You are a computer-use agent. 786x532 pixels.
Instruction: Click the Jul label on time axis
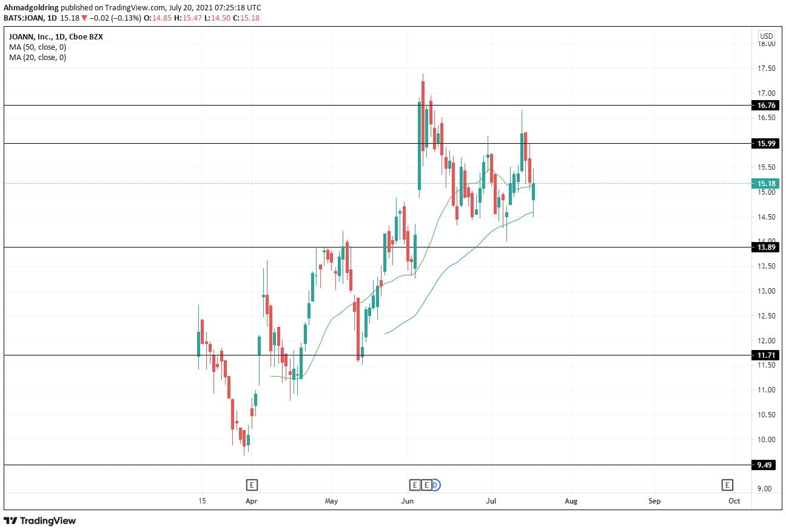[x=491, y=501]
